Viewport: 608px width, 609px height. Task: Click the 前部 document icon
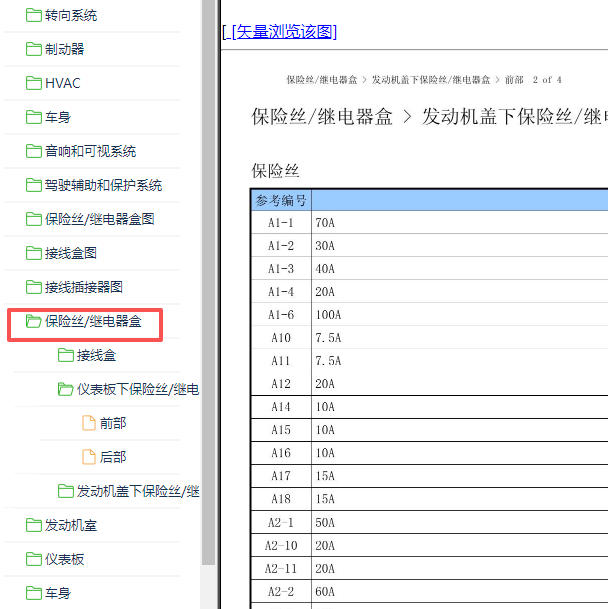coord(89,423)
